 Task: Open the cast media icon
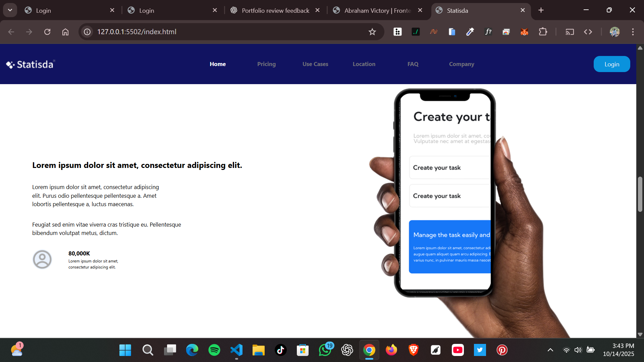[570, 32]
